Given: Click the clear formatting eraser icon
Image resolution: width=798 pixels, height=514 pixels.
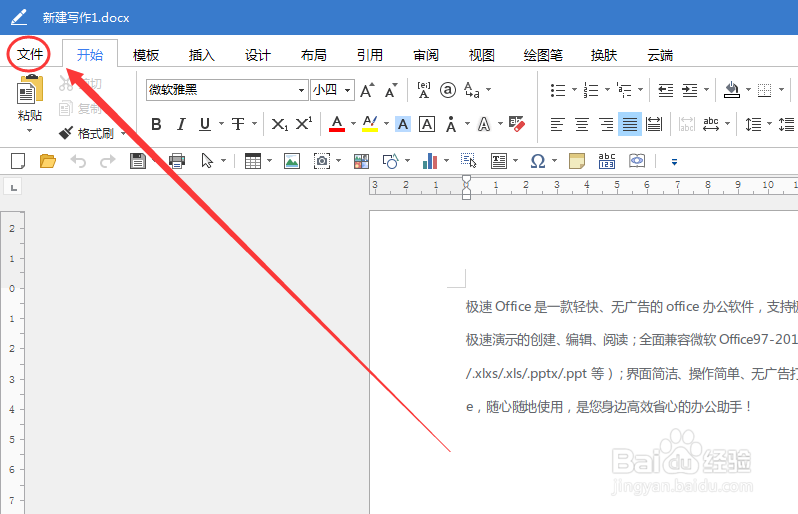Looking at the screenshot, I should (x=517, y=124).
